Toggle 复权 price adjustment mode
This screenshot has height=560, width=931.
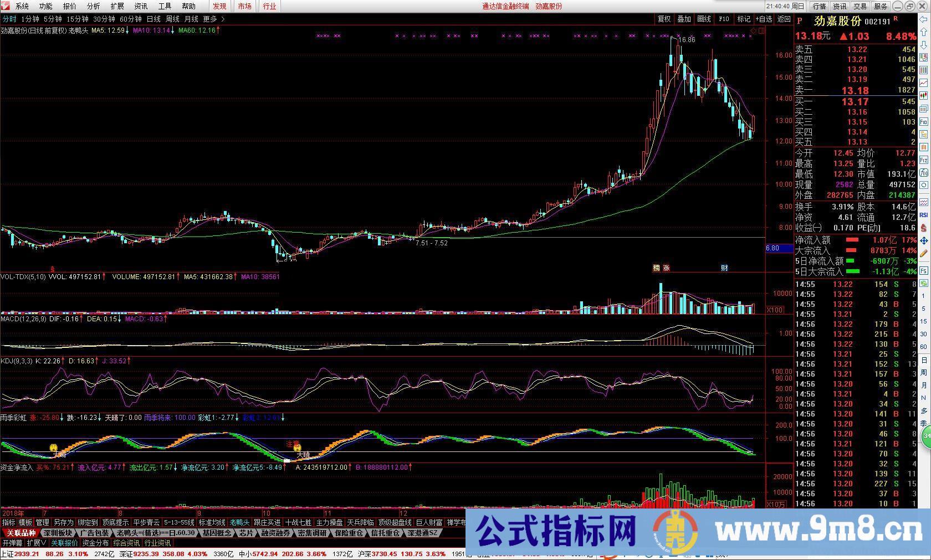(664, 18)
